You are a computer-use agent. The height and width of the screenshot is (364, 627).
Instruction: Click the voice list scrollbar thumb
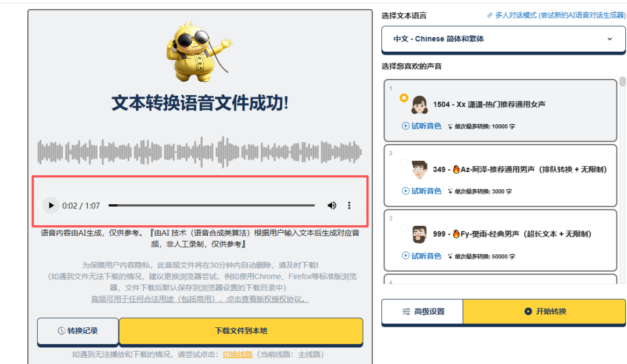tap(622, 82)
